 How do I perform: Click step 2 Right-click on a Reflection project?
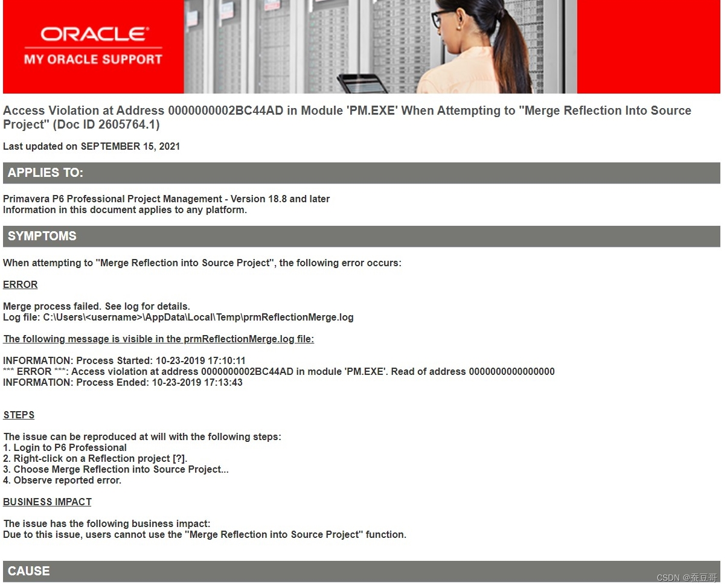(95, 459)
